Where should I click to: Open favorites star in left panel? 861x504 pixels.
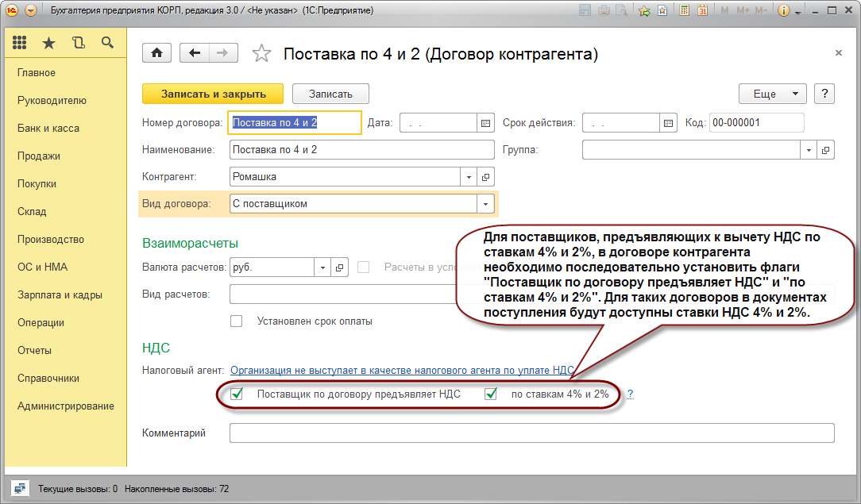tap(49, 44)
